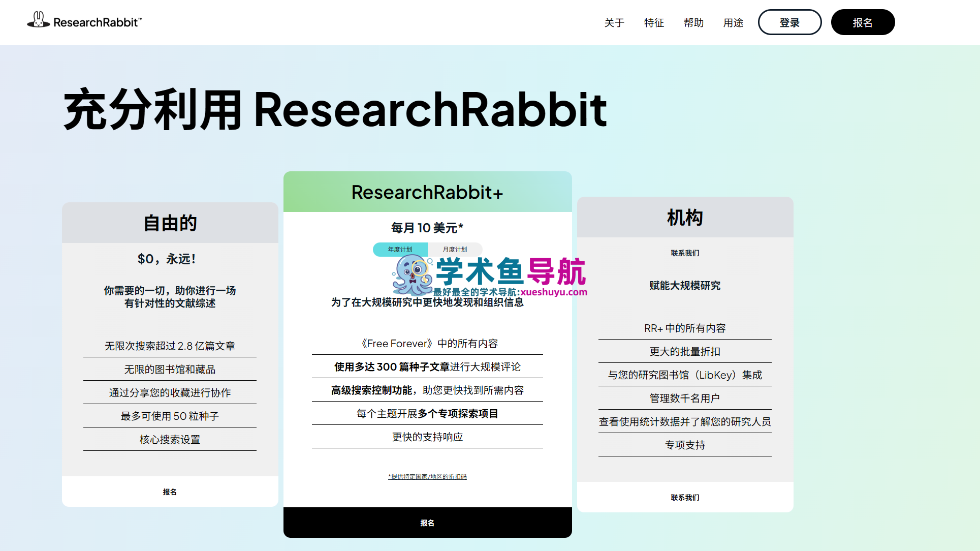The width and height of the screenshot is (980, 551).
Task: Click the black 报名 button in header
Action: coord(863,22)
